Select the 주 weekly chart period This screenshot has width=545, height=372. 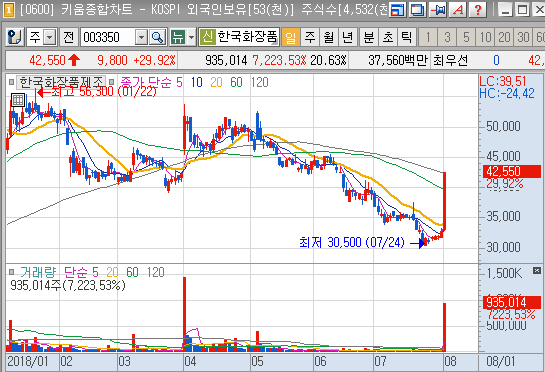310,37
